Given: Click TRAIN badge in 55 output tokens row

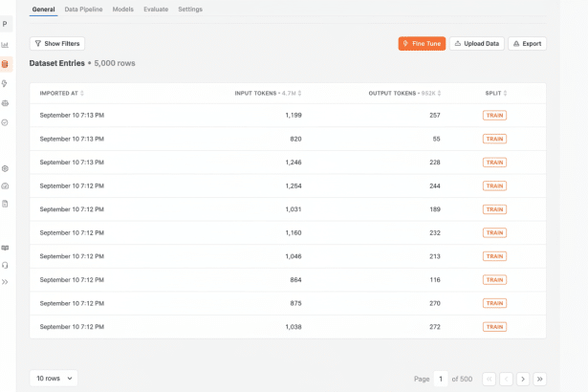Looking at the screenshot, I should point(494,139).
